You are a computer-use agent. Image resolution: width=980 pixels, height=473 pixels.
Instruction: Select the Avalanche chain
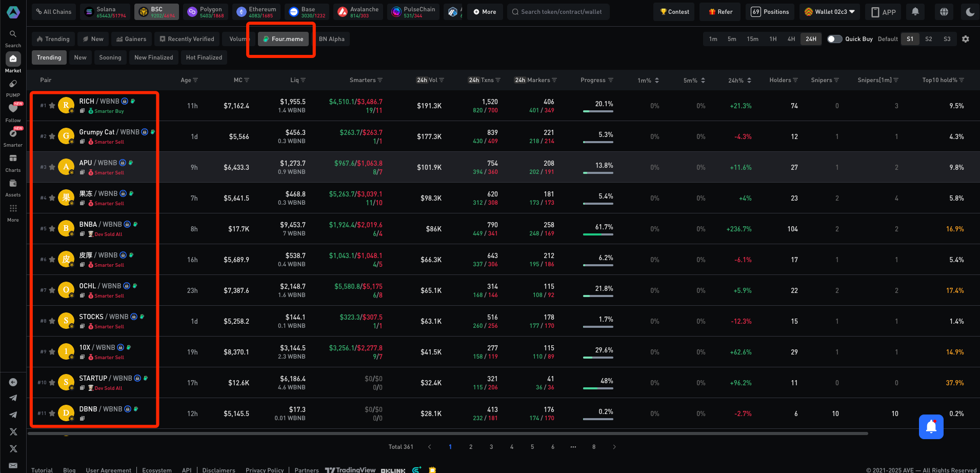pos(358,12)
